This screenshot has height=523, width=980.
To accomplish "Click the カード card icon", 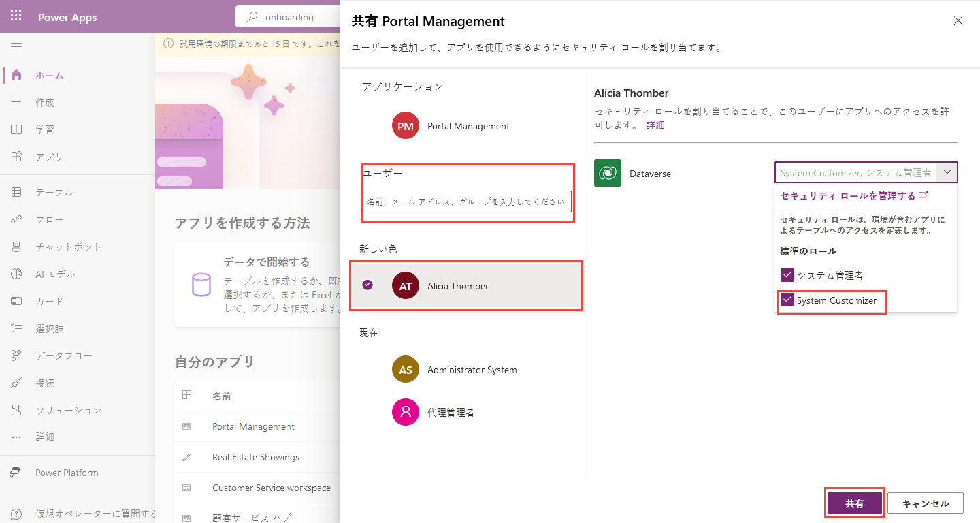I will coord(16,301).
